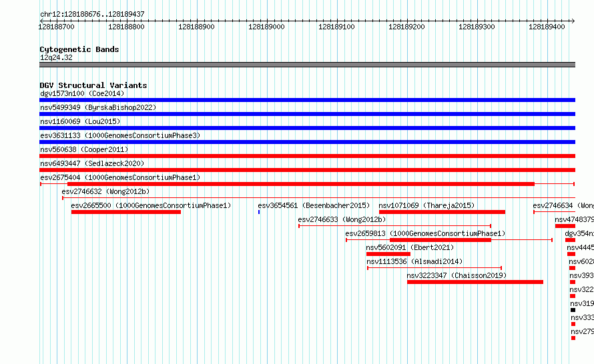Open variant esv2746632 (Wong2012b) label

[105, 191]
